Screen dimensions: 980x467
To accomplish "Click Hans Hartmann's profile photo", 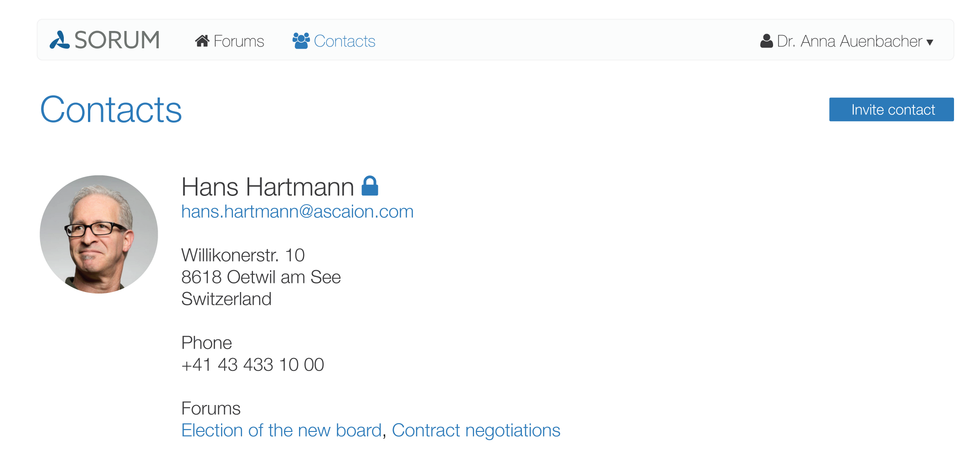I will tap(99, 234).
